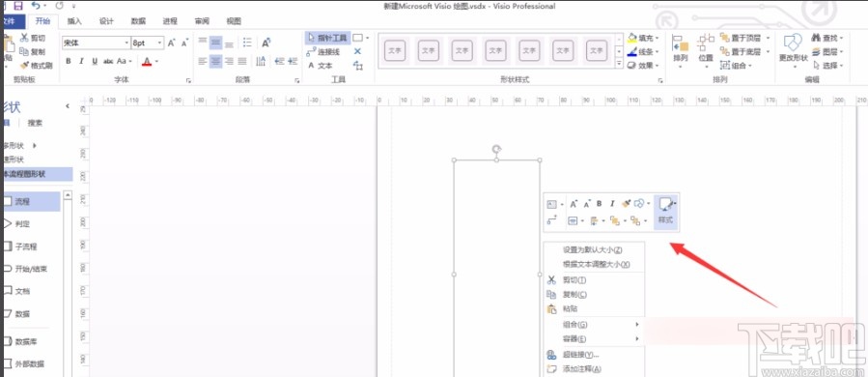Screen dimensions: 868x377
Task: Toggle center align text in paragraph group
Action: 216,61
